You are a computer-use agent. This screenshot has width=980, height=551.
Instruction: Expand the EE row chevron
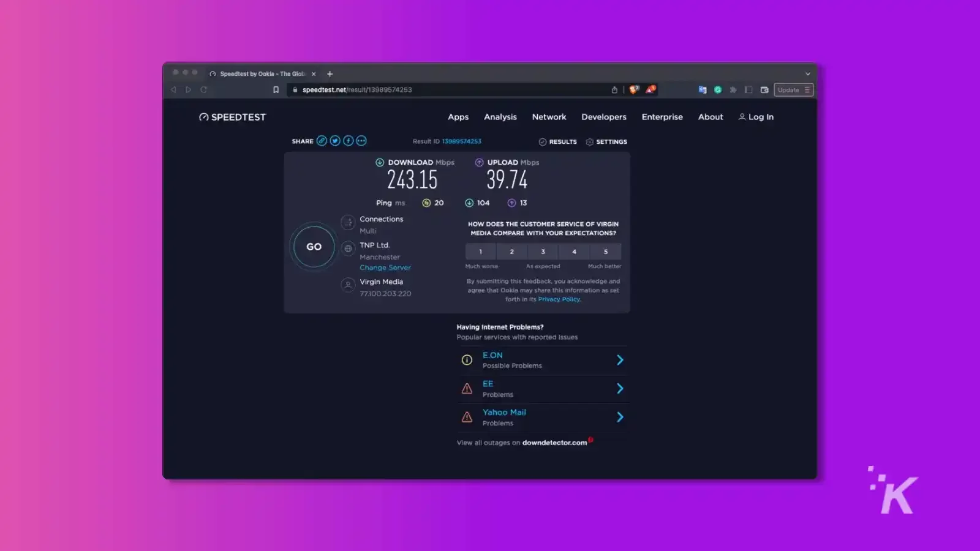pyautogui.click(x=620, y=389)
